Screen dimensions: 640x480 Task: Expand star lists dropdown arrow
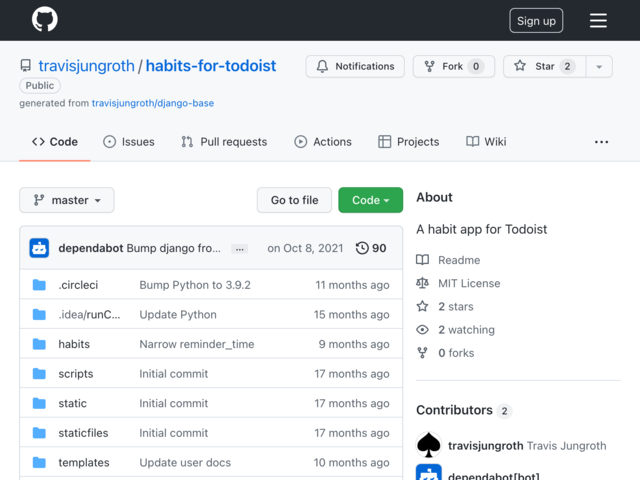[599, 66]
